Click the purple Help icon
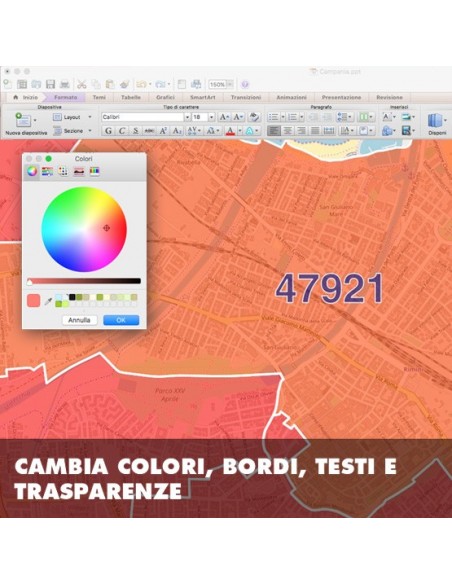 click(x=245, y=85)
